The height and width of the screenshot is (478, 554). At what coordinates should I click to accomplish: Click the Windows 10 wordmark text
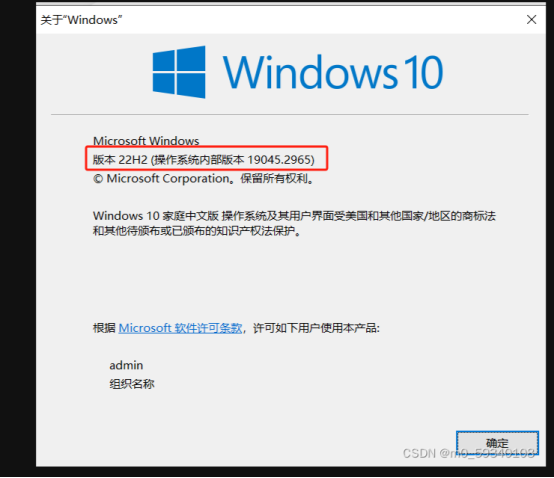coord(332,72)
